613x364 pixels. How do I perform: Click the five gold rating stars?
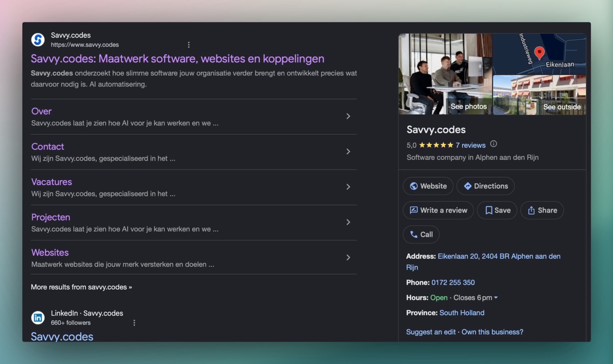[x=436, y=145]
